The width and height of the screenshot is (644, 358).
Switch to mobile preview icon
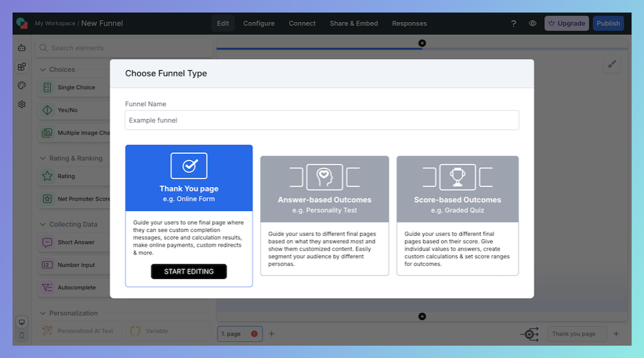click(x=22, y=335)
